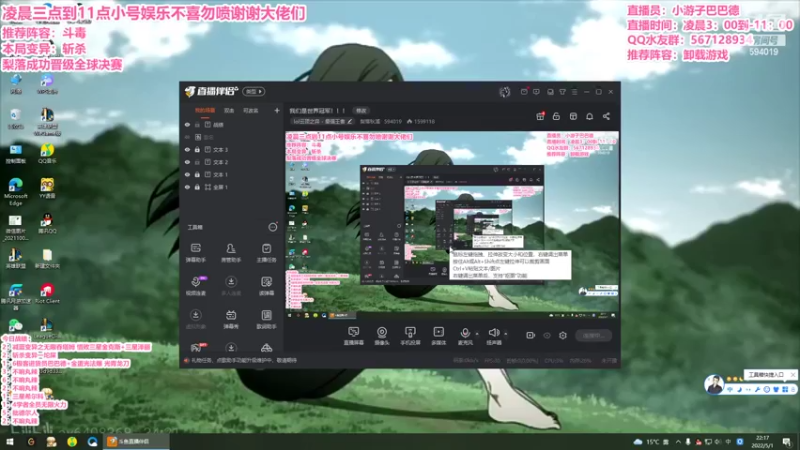
Task: Open Riot Client desktop shortcut
Action: pyautogui.click(x=47, y=293)
